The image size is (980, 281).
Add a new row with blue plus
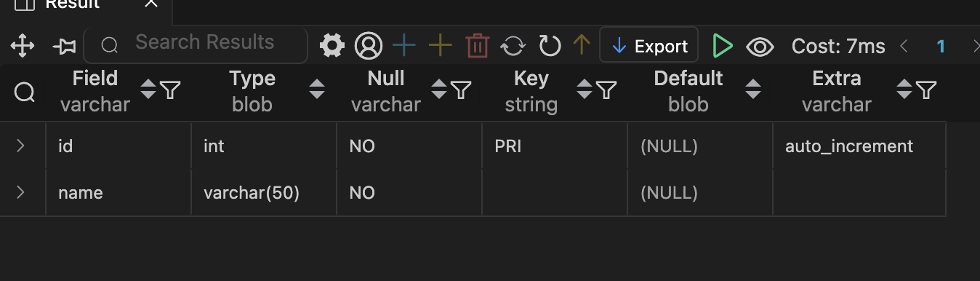(x=403, y=46)
